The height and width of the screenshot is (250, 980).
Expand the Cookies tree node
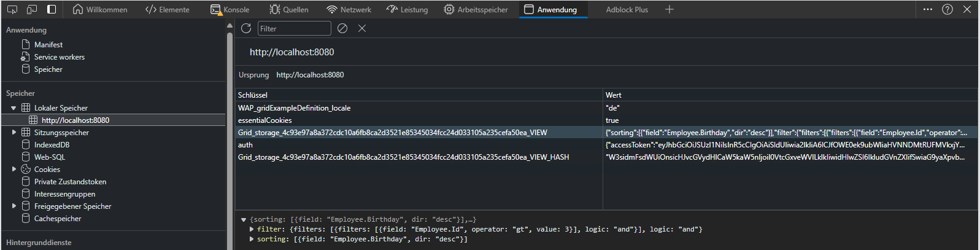14,169
